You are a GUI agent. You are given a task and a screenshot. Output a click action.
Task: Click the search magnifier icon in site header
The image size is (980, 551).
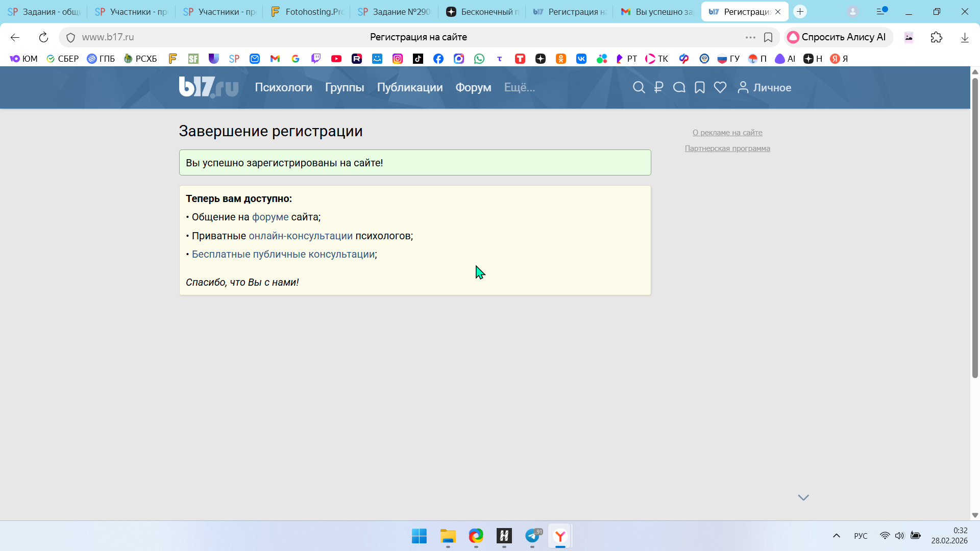click(x=639, y=87)
